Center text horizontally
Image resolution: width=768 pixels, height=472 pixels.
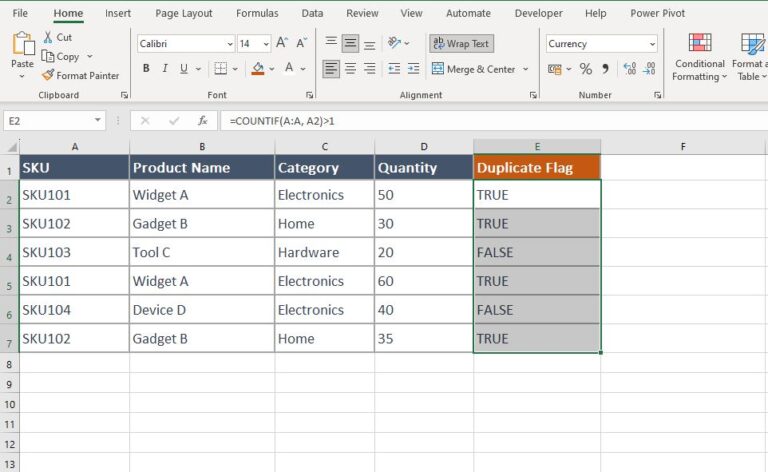(x=350, y=69)
